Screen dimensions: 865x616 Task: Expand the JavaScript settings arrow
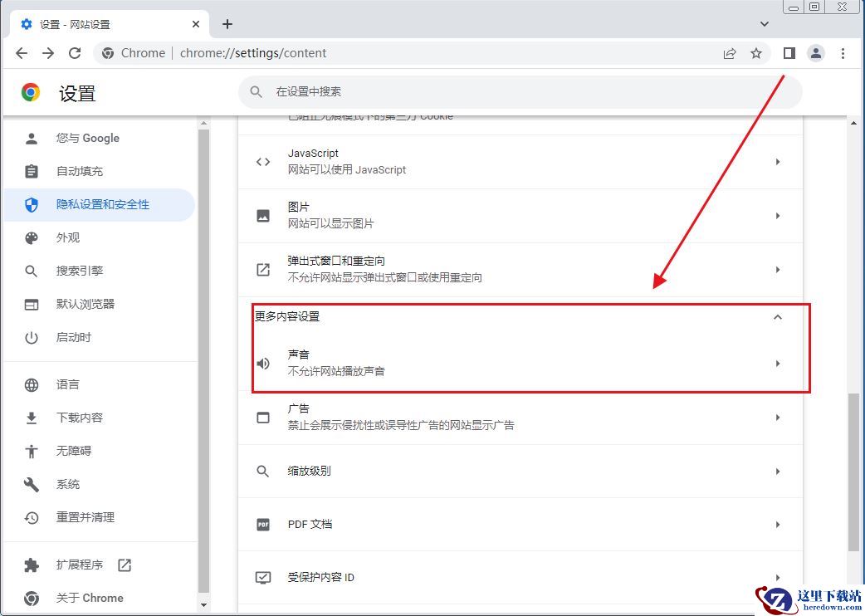[x=778, y=162]
